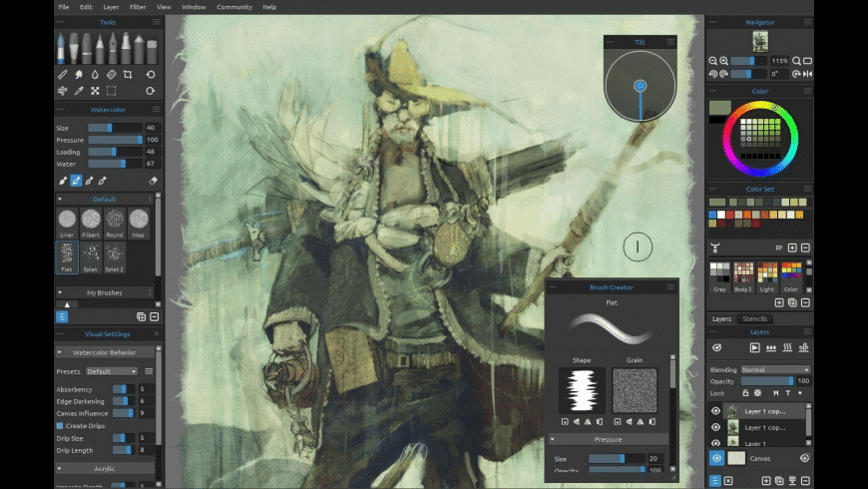The width and height of the screenshot is (868, 489).
Task: Collapse the Acrylic section in Visual Settings
Action: pos(59,468)
